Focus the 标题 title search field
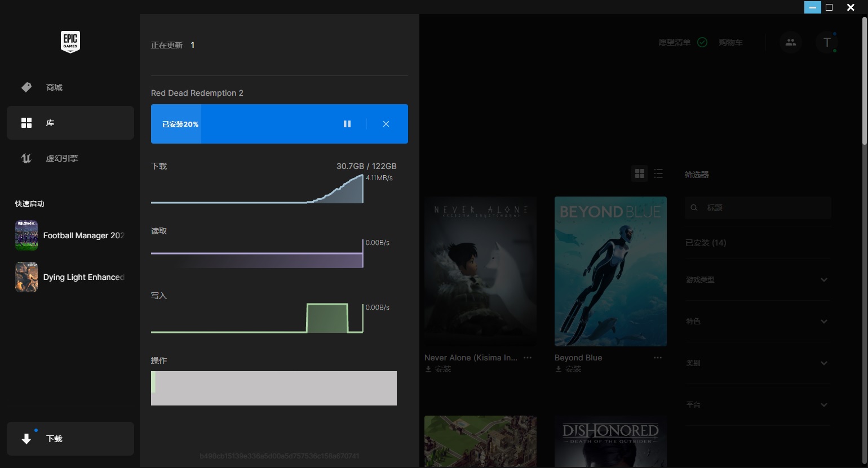This screenshot has width=868, height=468. pyautogui.click(x=758, y=208)
